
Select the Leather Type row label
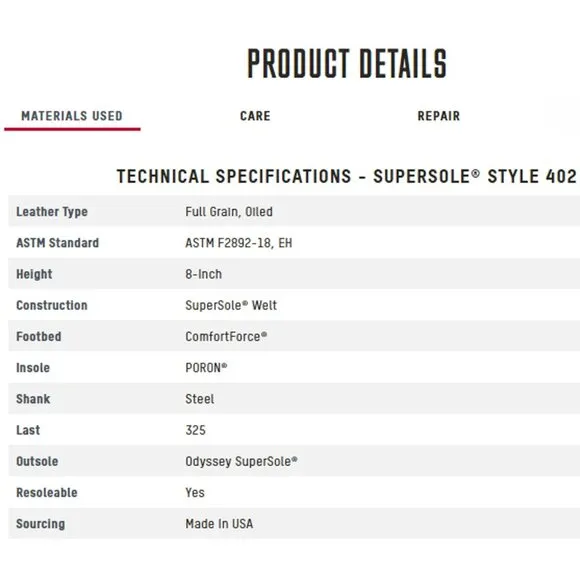pos(52,212)
